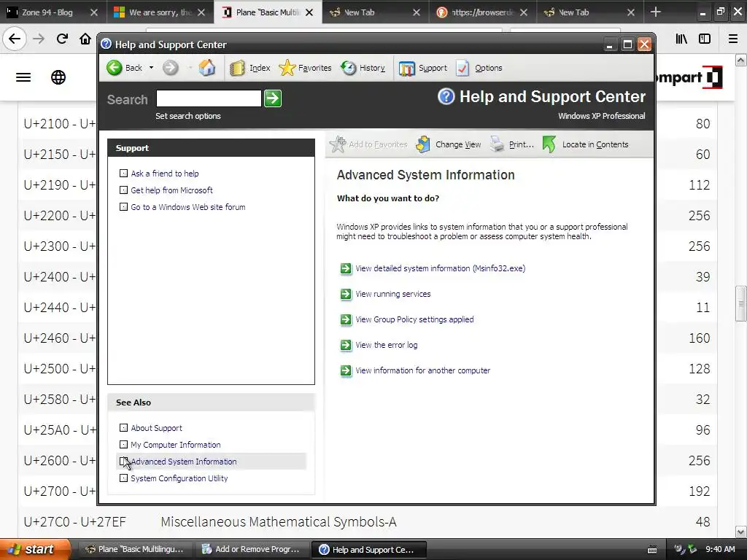Open the History clock icon
The height and width of the screenshot is (560, 747).
[348, 68]
